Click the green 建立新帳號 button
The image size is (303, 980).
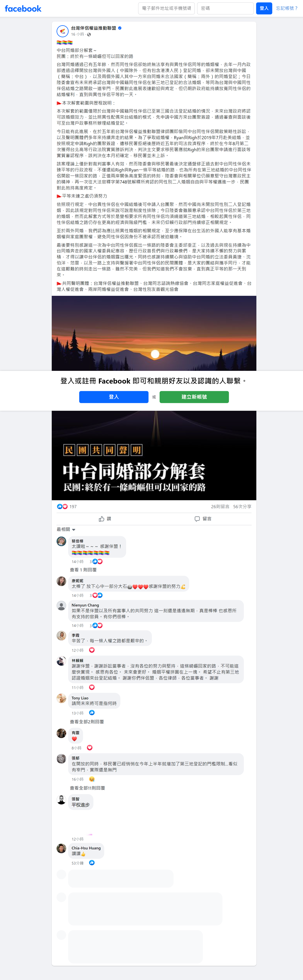click(x=194, y=397)
